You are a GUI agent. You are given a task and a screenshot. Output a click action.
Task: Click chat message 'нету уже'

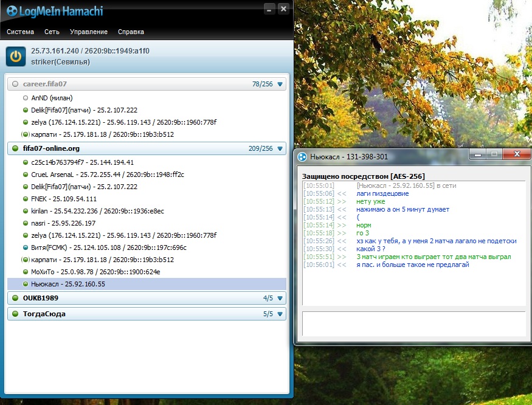(x=370, y=202)
